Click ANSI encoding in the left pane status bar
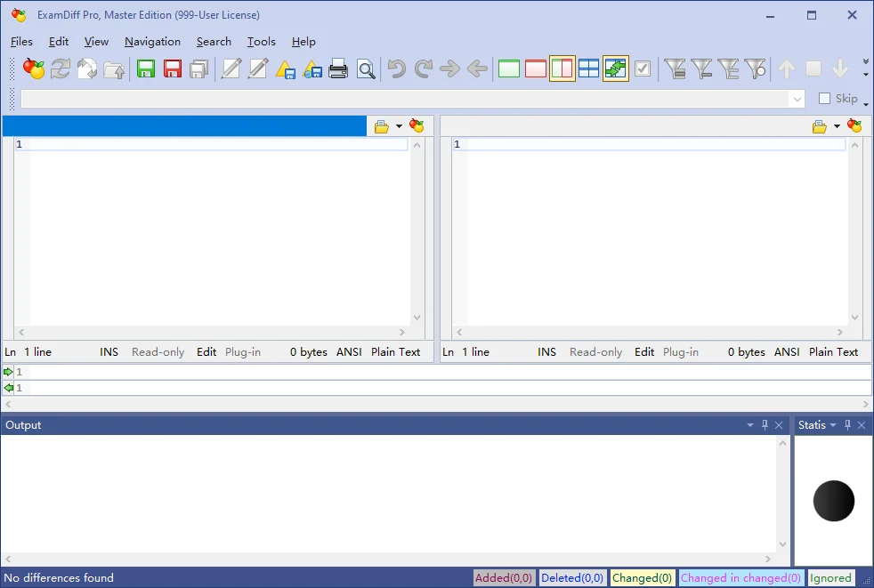The image size is (874, 588). [349, 352]
